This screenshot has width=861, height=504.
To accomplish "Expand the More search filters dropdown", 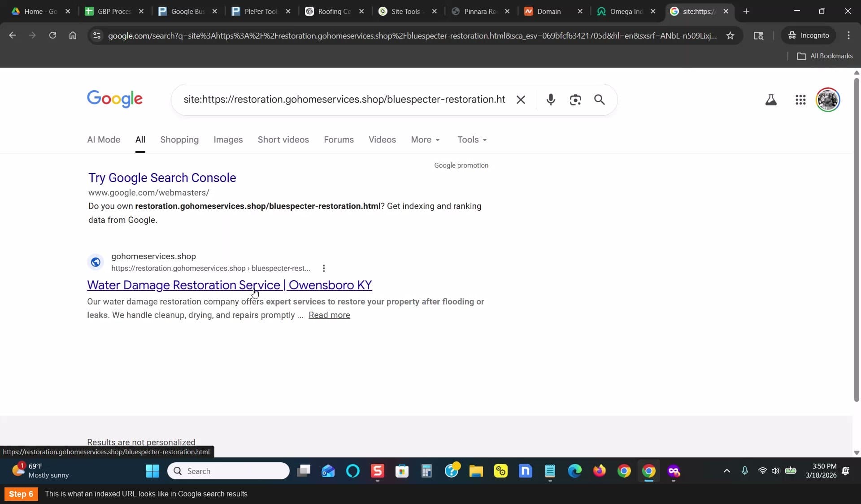I will coord(425,139).
